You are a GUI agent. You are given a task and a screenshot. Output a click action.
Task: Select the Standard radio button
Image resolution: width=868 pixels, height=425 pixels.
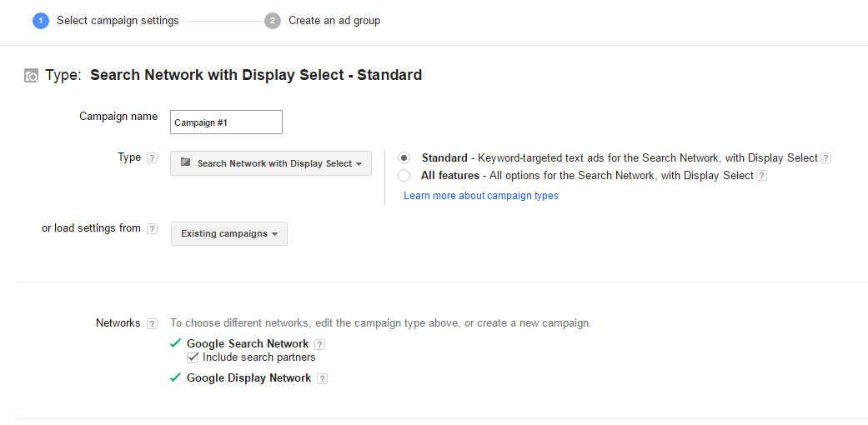pos(404,157)
